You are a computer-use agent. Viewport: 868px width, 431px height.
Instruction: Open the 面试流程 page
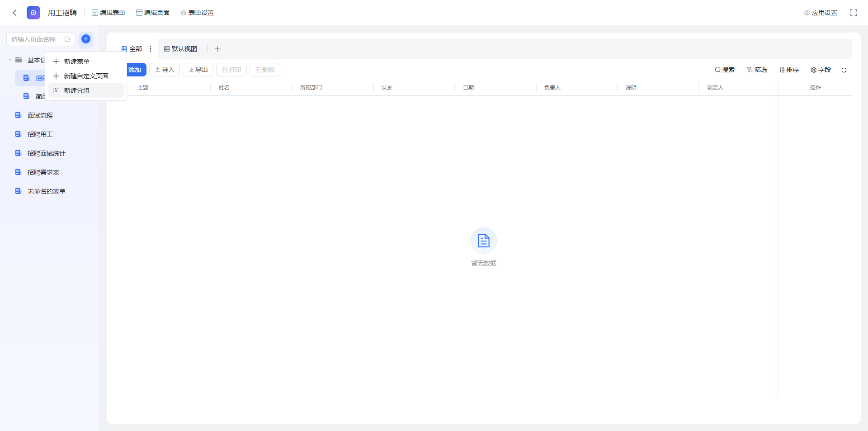coord(40,115)
